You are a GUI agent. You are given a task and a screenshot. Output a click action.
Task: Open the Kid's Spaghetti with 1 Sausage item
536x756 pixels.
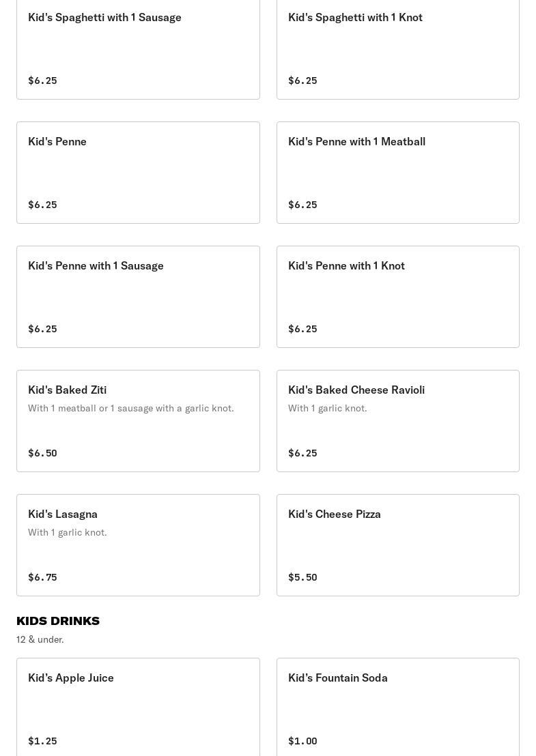coord(138,48)
